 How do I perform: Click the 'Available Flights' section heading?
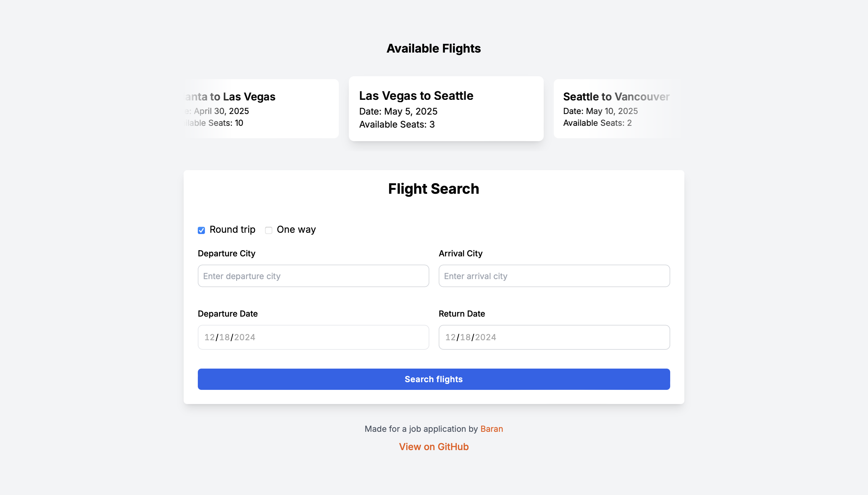434,48
